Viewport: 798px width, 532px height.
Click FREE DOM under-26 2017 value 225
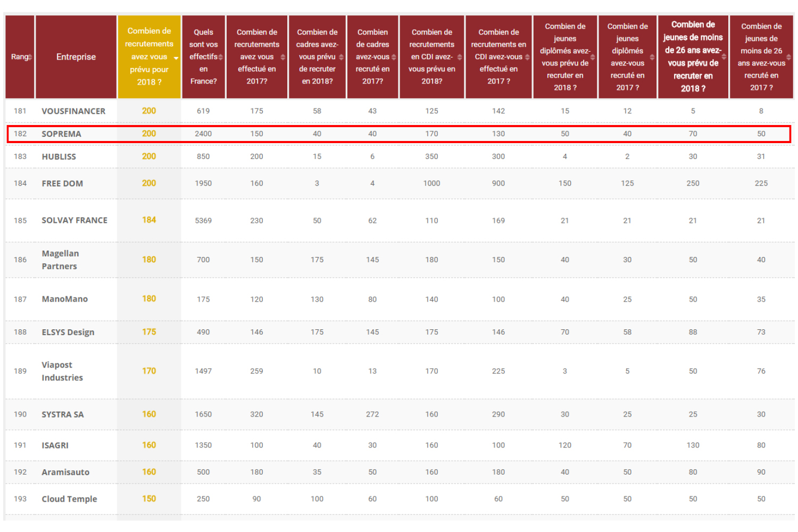tap(761, 184)
